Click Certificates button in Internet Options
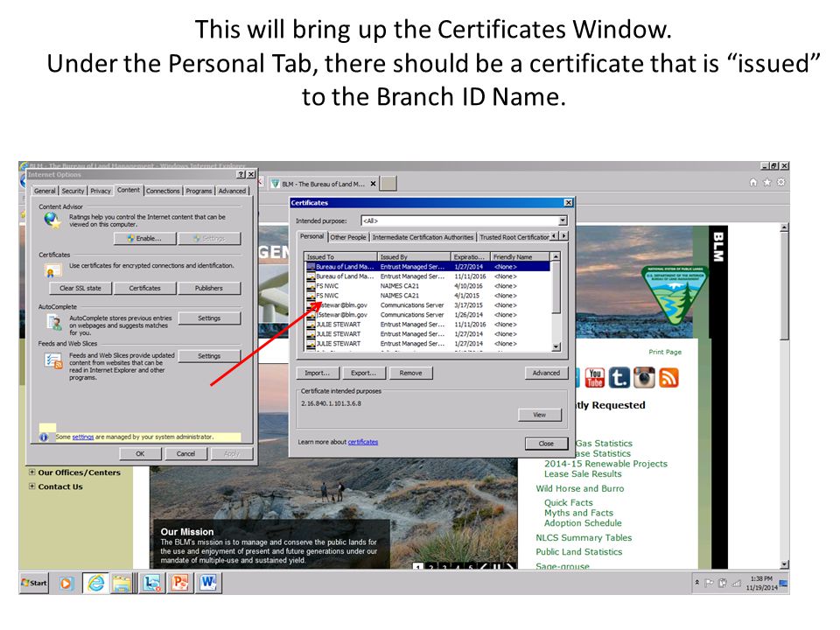The height and width of the screenshot is (630, 840). pyautogui.click(x=144, y=288)
